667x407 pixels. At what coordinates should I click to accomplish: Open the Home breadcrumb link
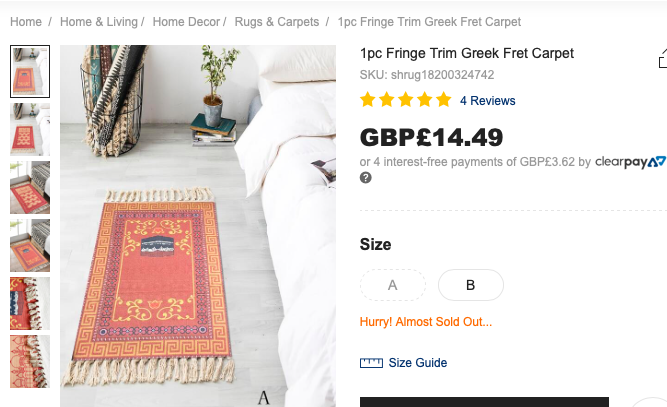pyautogui.click(x=26, y=22)
